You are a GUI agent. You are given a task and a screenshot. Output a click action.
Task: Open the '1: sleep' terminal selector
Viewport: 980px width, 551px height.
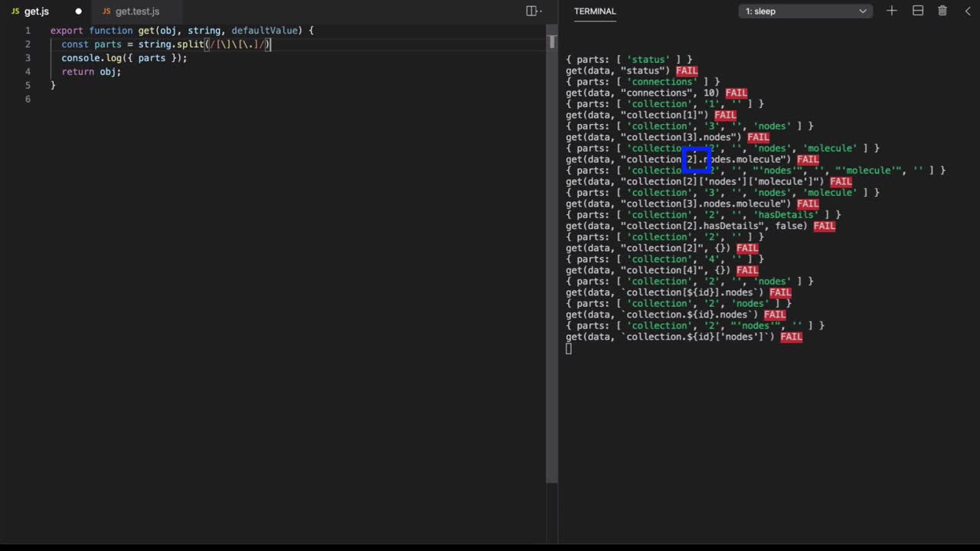pos(804,11)
